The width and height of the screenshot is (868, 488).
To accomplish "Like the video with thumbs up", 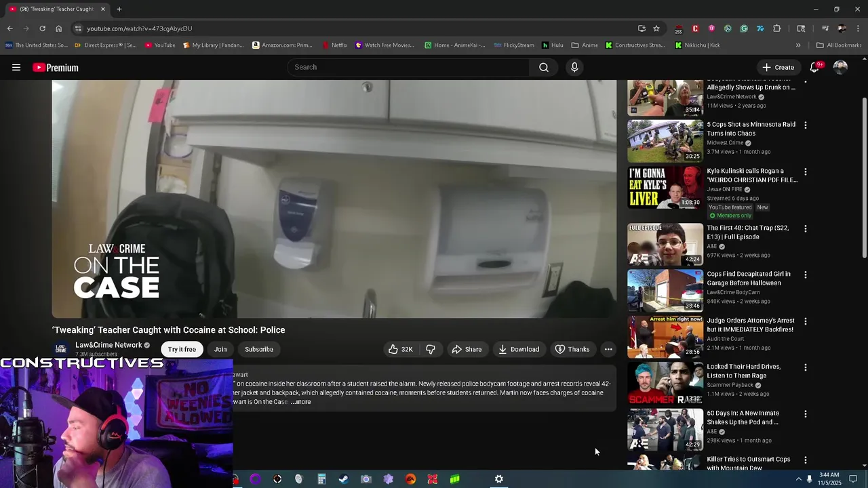I will click(x=400, y=349).
